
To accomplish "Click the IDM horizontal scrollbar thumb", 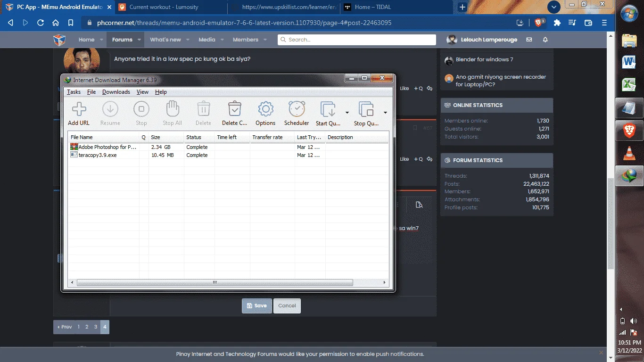I will click(215, 283).
